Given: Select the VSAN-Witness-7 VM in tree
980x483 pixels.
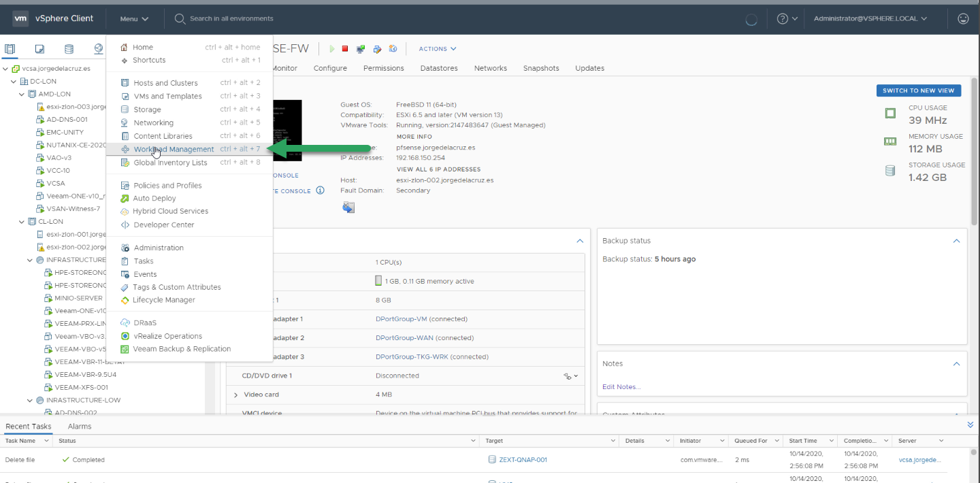Looking at the screenshot, I should [x=73, y=209].
